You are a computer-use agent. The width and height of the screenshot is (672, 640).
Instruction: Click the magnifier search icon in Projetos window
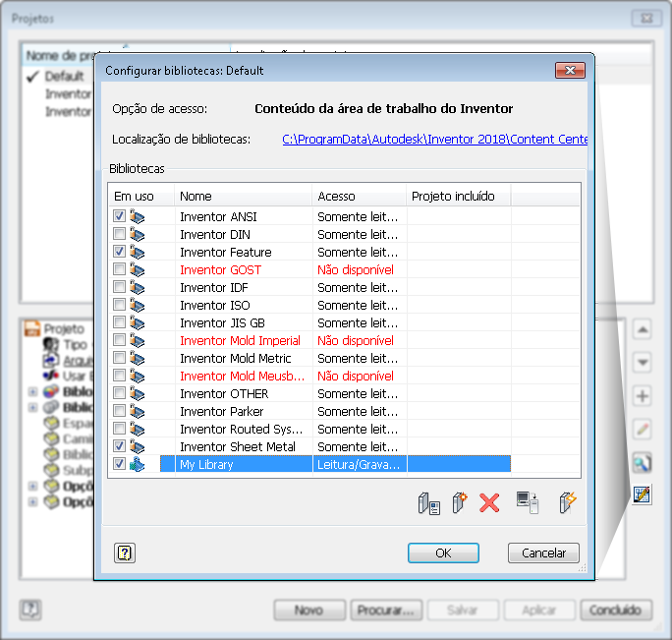pyautogui.click(x=642, y=463)
